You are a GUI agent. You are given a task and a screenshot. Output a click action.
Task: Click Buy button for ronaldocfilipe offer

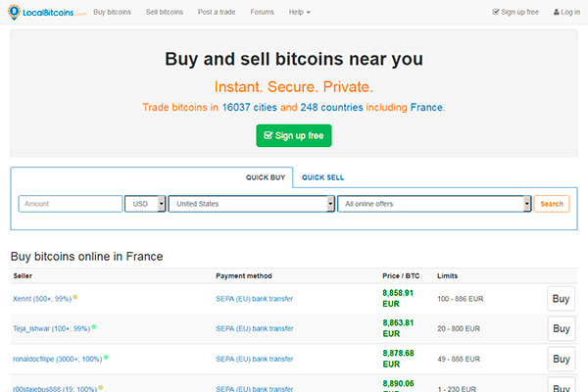(x=561, y=359)
